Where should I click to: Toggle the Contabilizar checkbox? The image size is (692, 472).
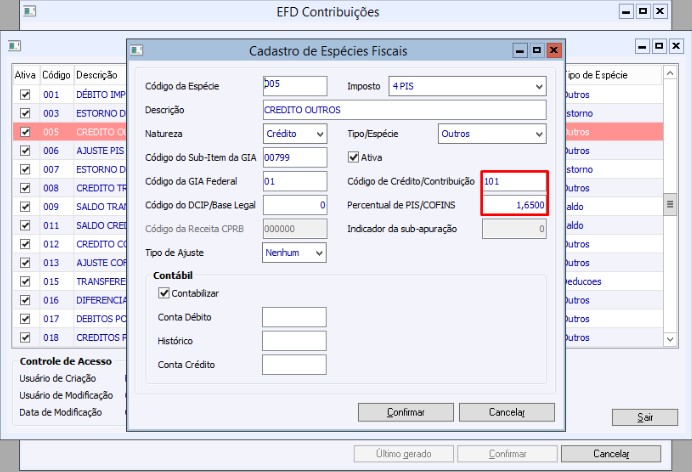[x=164, y=293]
